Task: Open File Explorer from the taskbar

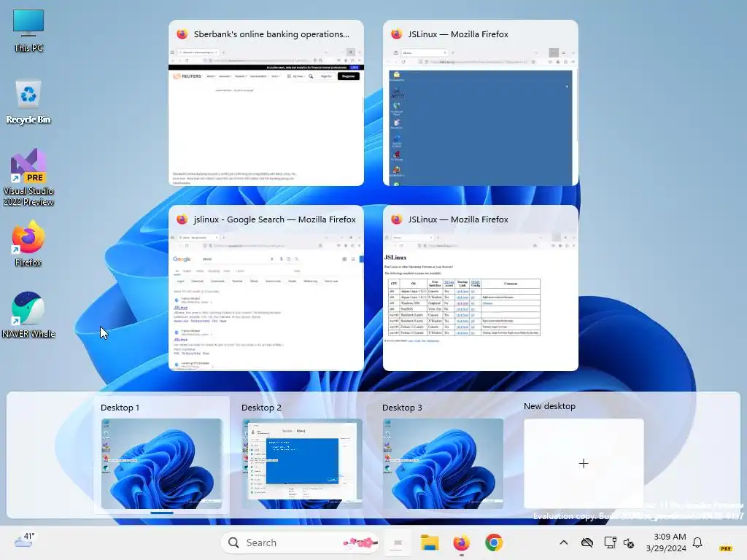Action: (x=429, y=542)
